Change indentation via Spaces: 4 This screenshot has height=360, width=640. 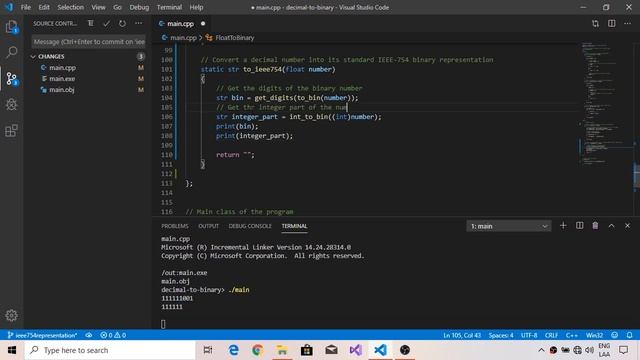(501, 335)
